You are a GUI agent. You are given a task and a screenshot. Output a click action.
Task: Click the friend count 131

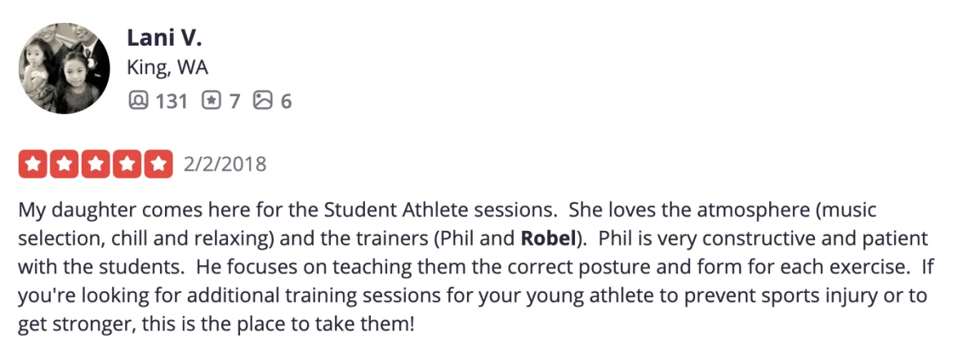(171, 101)
